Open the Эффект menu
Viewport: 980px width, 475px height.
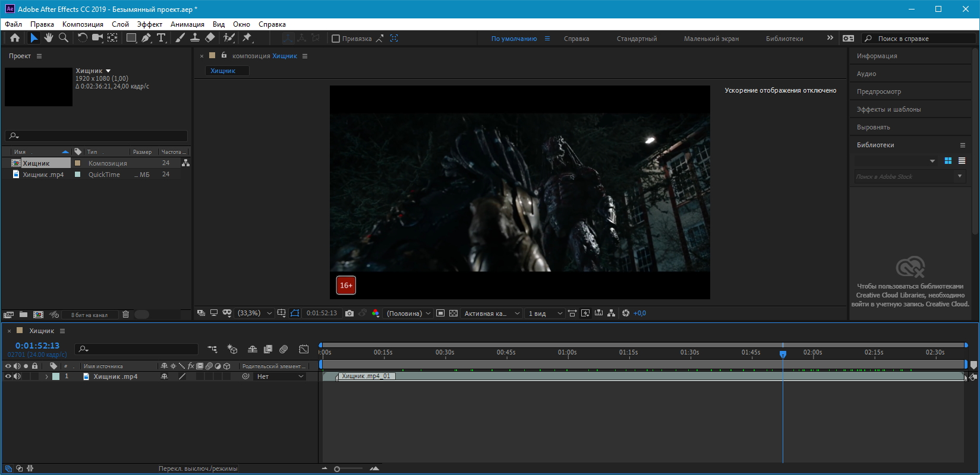pos(150,24)
